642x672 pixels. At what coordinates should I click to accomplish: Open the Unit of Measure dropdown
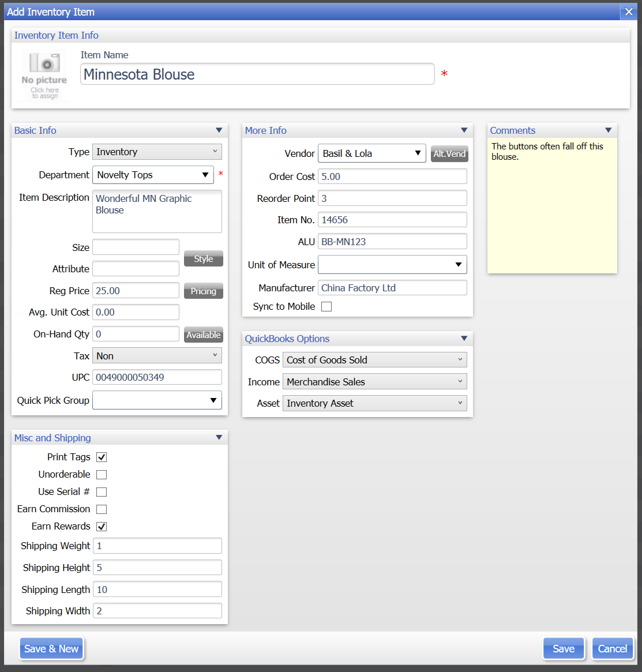tap(393, 264)
